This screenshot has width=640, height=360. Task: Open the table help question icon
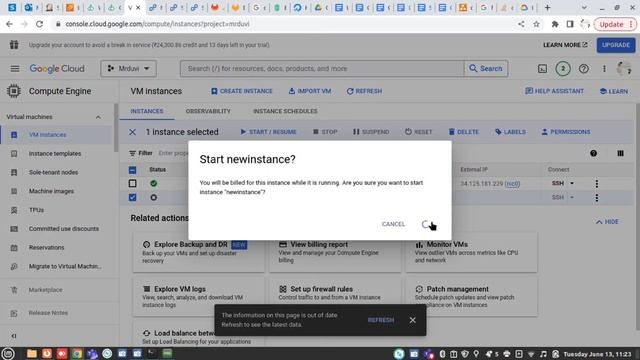[593, 153]
